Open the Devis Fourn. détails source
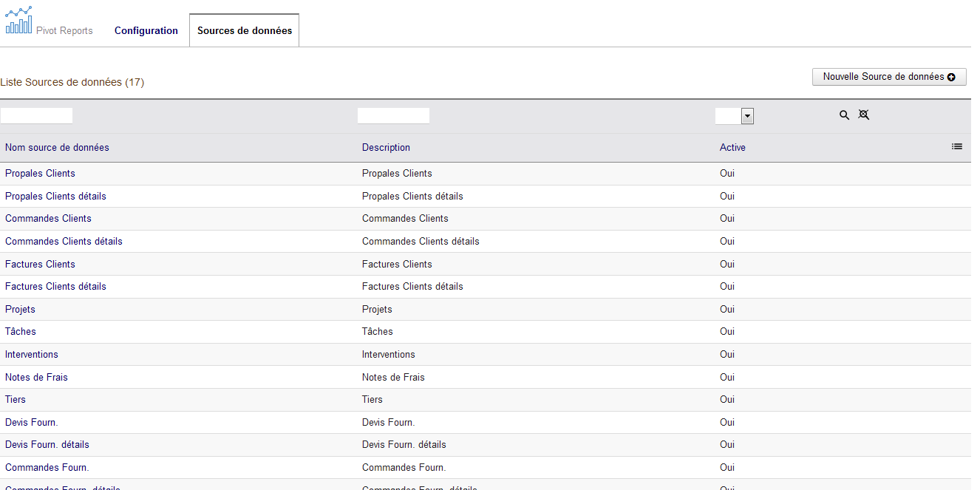The height and width of the screenshot is (490, 980). point(47,445)
